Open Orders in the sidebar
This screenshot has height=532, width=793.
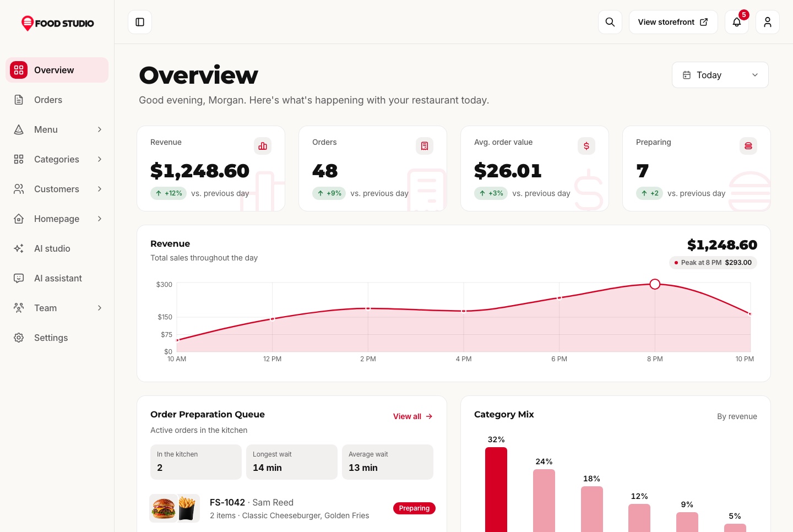coord(57,100)
